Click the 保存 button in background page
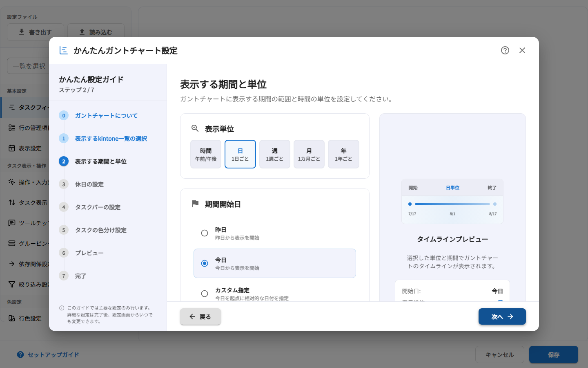The height and width of the screenshot is (368, 588). (554, 355)
